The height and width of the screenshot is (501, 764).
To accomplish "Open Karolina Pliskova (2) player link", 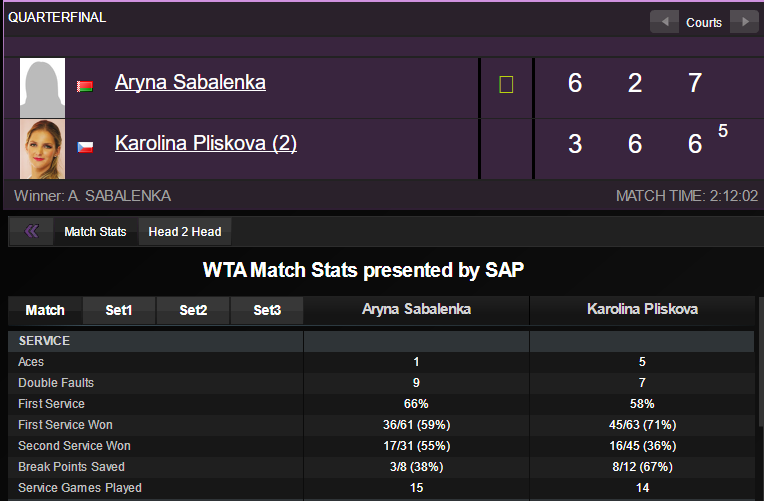I will click(206, 143).
